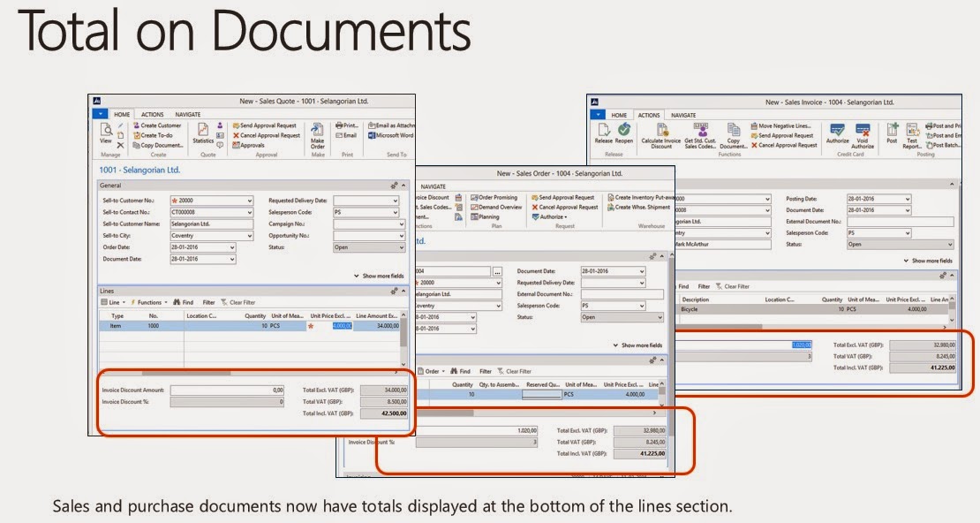Click Show more fields in Sales Invoice
The image size is (980, 523).
pyautogui.click(x=928, y=261)
